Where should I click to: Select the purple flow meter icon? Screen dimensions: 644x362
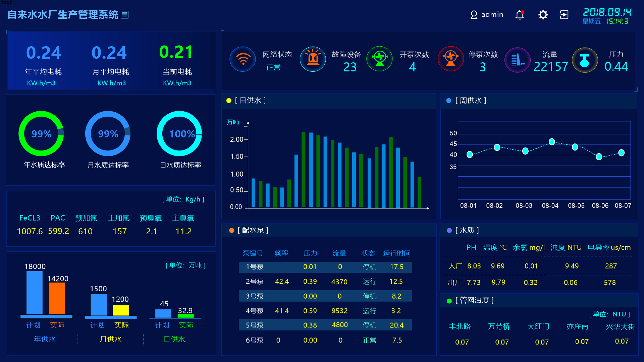(x=518, y=60)
